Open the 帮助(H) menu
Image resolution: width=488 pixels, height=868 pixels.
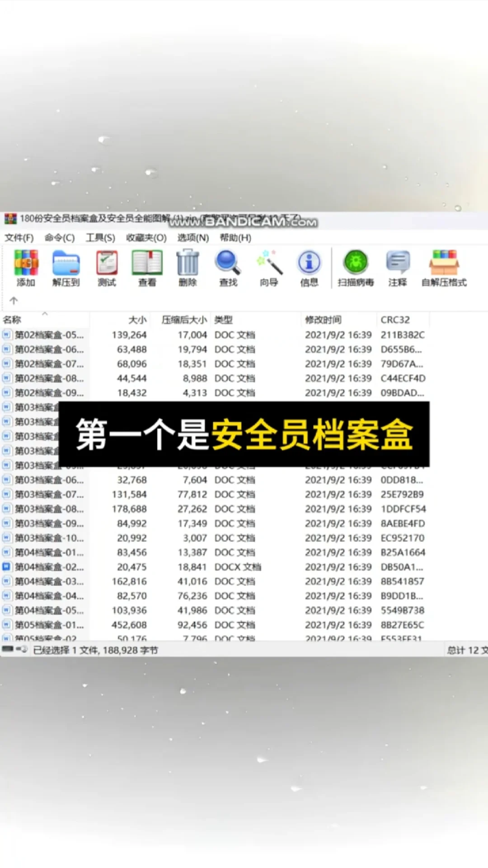tap(235, 238)
